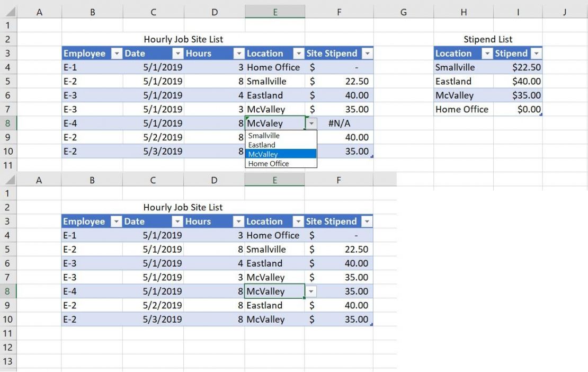Open the Stipend column filter
Viewport: 588px width, 372px height.
point(536,53)
